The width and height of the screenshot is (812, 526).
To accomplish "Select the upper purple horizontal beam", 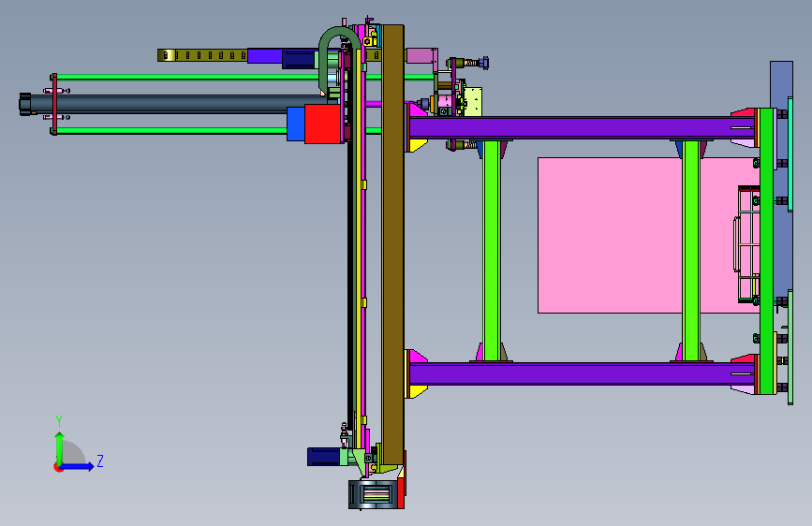I will click(582, 127).
